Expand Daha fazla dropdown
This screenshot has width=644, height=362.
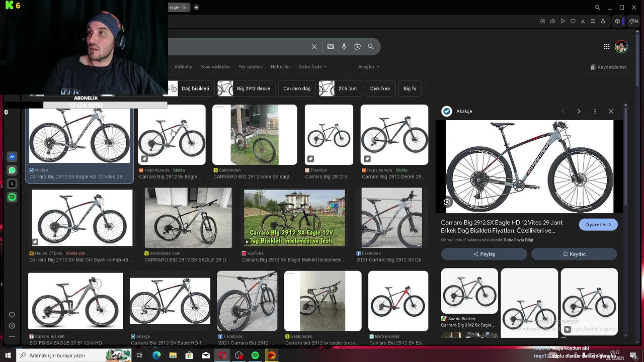[x=312, y=67]
